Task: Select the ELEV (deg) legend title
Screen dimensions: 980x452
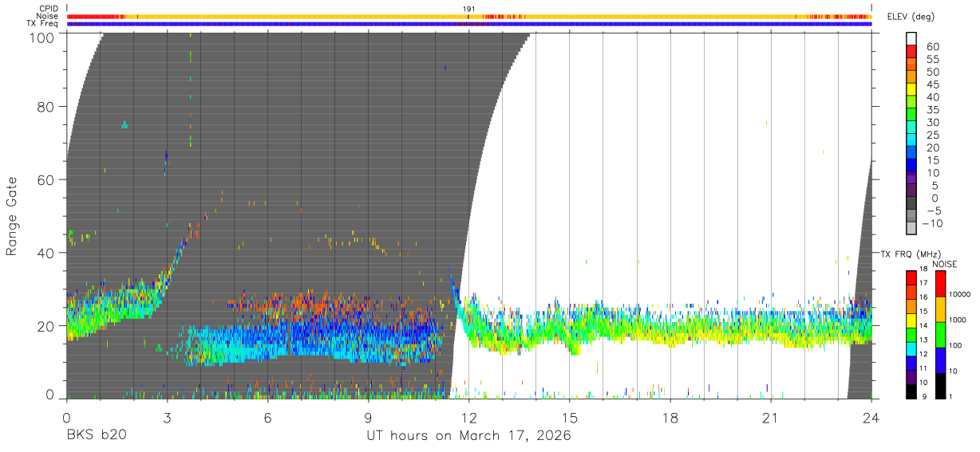Action: pyautogui.click(x=911, y=17)
